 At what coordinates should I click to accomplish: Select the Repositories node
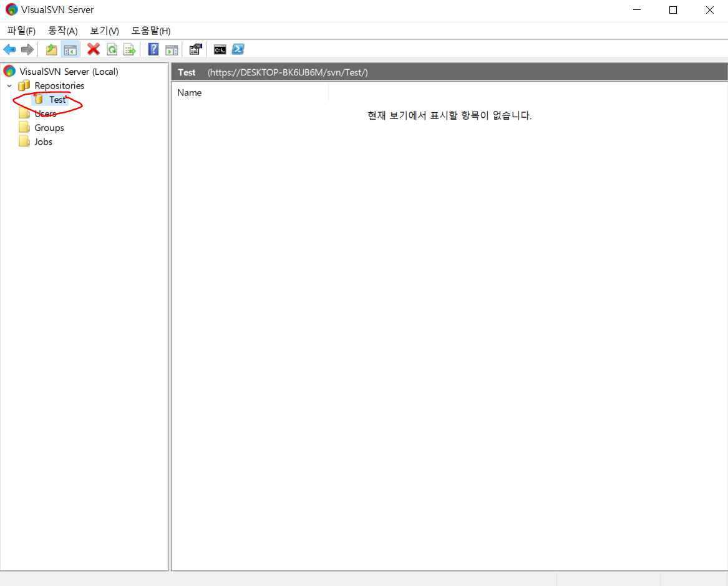point(59,86)
